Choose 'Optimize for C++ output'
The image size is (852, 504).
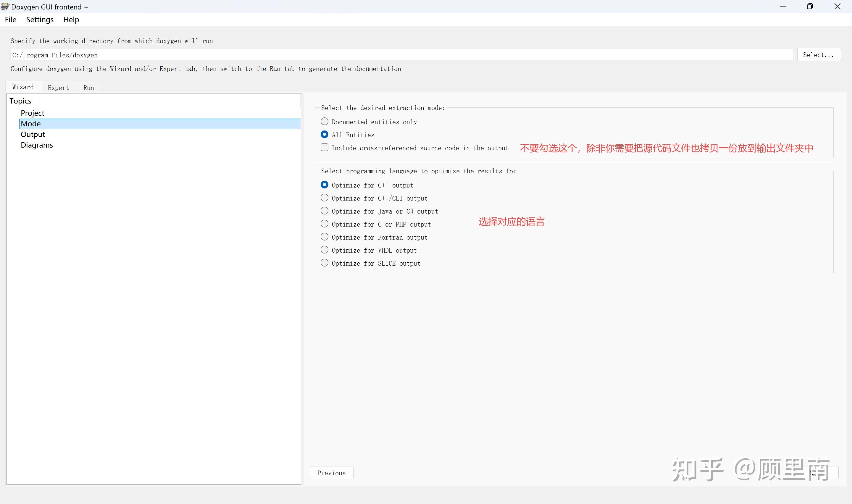(x=325, y=185)
